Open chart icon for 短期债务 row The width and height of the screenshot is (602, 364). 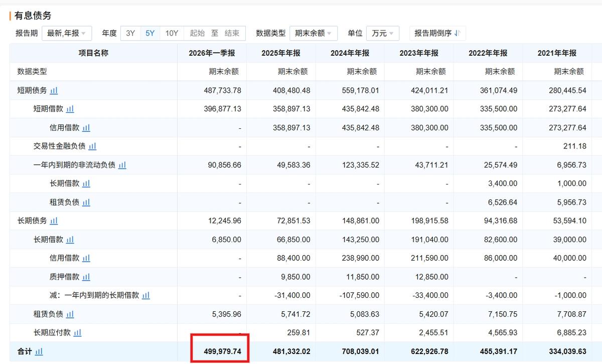(54, 91)
